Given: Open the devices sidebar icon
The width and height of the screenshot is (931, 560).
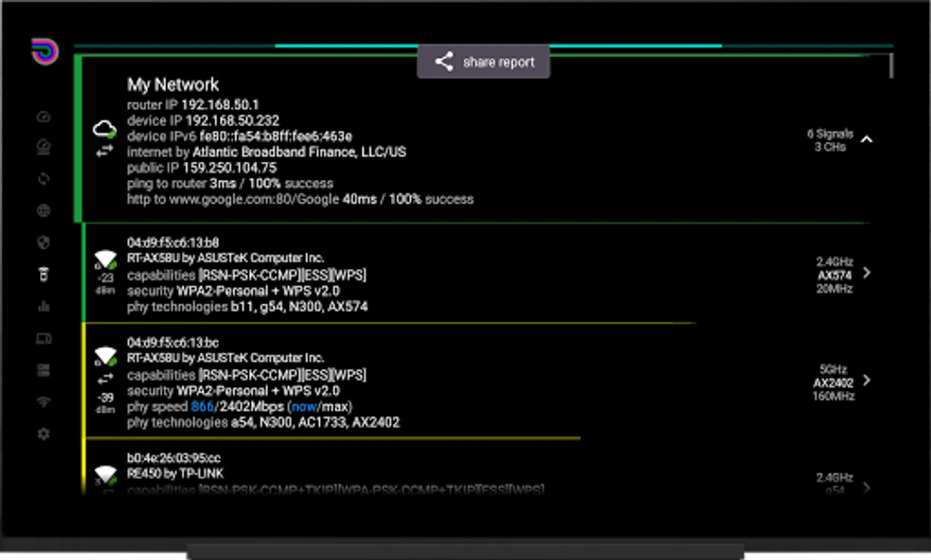Looking at the screenshot, I should tap(44, 338).
